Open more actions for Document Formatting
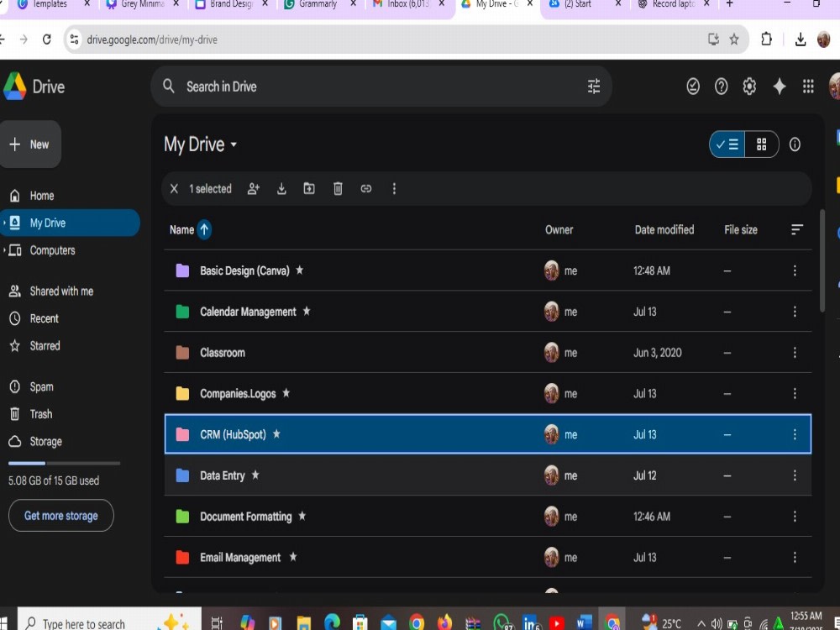Screen dimensions: 840x630 [x=795, y=517]
